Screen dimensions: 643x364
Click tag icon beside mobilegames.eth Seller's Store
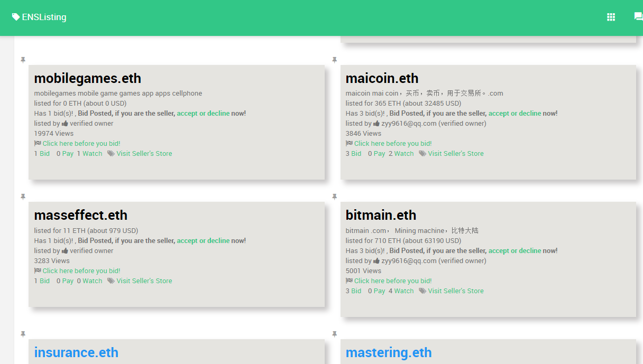pos(111,153)
